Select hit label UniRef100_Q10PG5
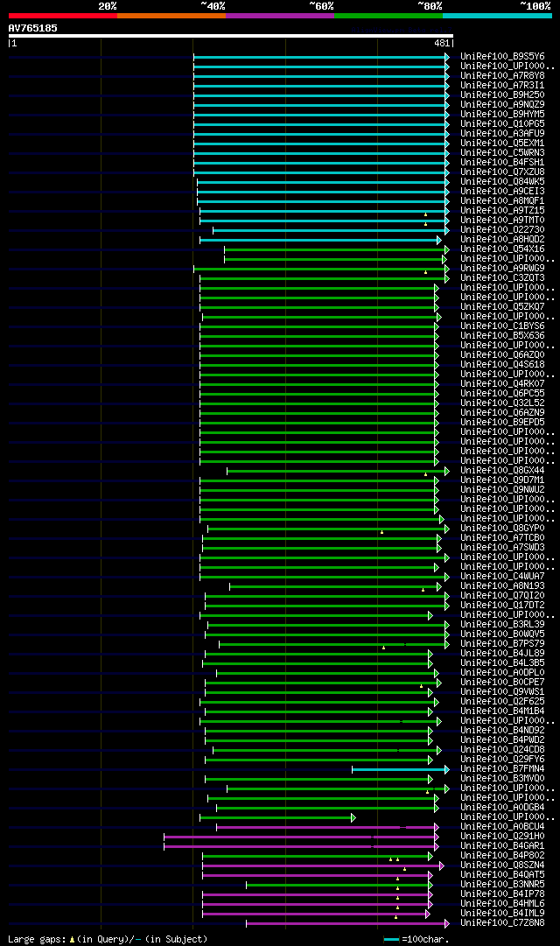This screenshot has height=946, width=560. 502,124
